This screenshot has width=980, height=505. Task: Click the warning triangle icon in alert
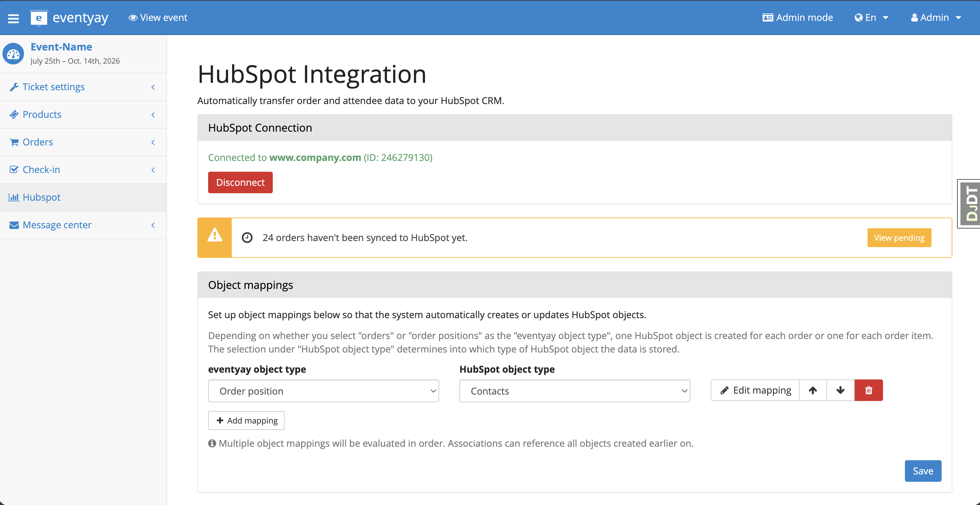(215, 235)
